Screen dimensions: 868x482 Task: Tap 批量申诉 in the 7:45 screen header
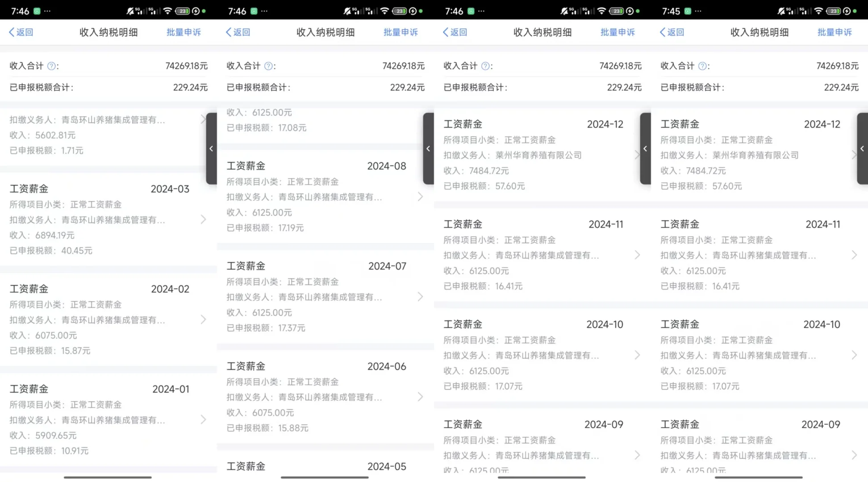(834, 32)
